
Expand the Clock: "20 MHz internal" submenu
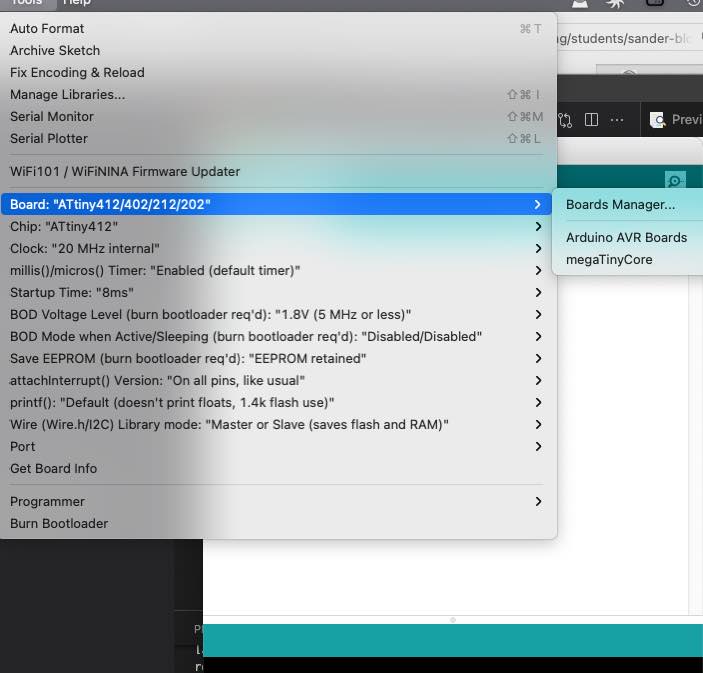(276, 248)
